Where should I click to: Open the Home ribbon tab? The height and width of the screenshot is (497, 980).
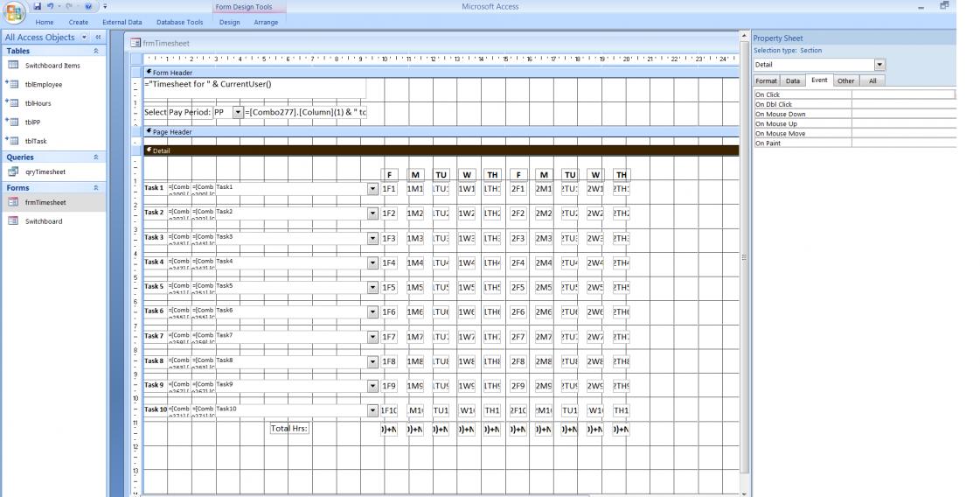click(x=45, y=22)
